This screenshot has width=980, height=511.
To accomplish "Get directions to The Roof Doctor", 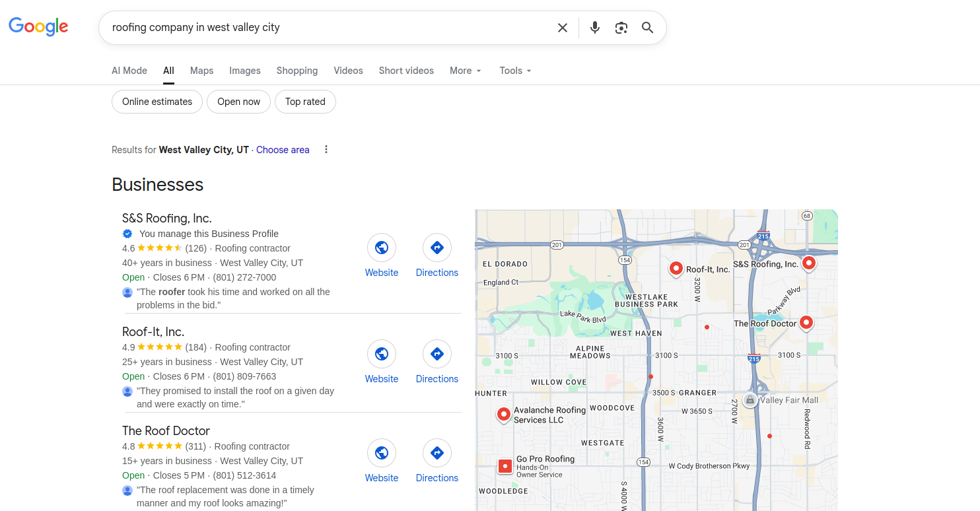I will coord(437,454).
